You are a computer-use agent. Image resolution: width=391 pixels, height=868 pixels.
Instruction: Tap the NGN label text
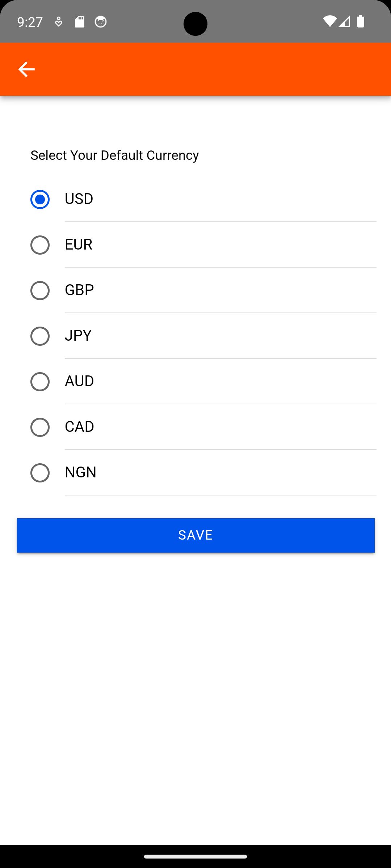pyautogui.click(x=80, y=472)
